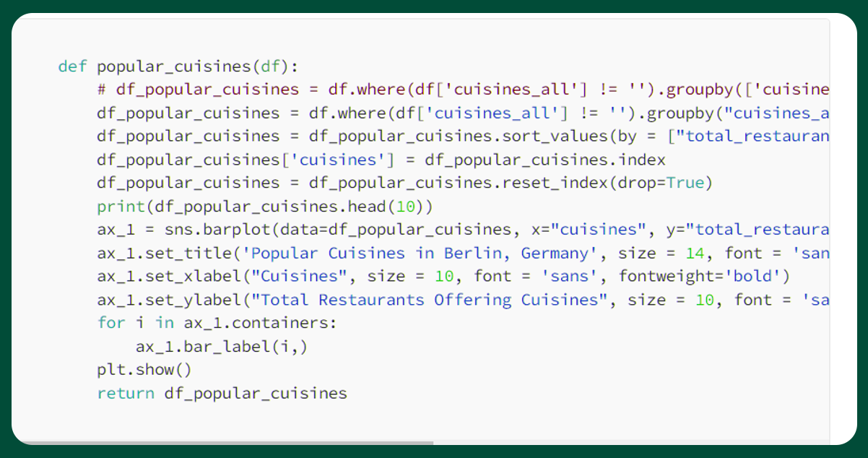Click the 'return' keyword on the last line
The image size is (868, 458).
[x=126, y=393]
